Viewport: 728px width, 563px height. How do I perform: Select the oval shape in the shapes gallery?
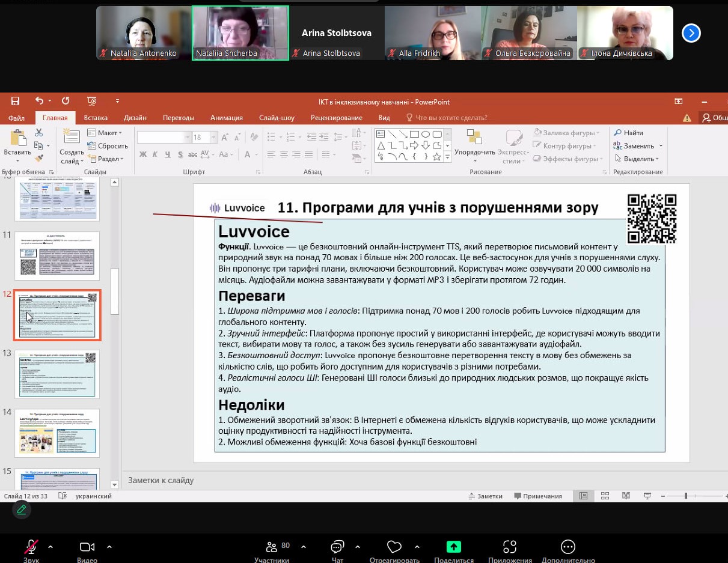pos(425,134)
